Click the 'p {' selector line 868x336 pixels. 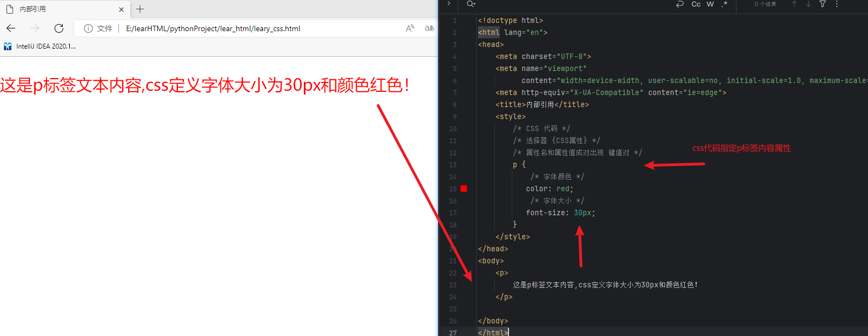pos(519,164)
